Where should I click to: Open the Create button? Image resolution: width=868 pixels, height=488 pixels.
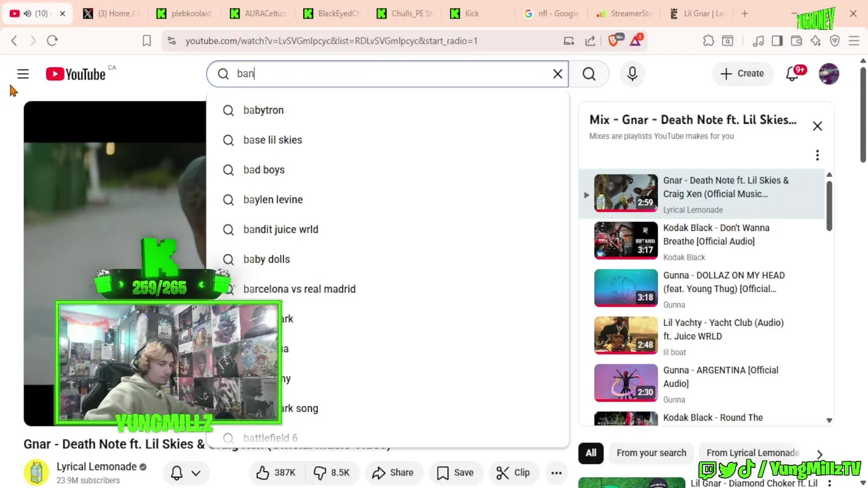742,73
